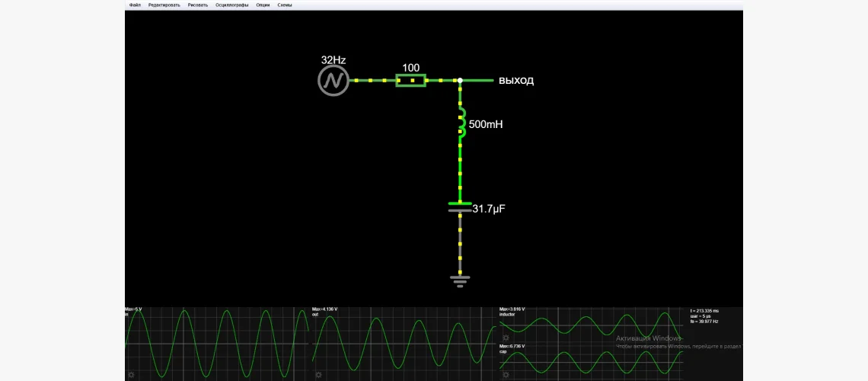Click the ВЫХОД output label

pyautogui.click(x=515, y=81)
